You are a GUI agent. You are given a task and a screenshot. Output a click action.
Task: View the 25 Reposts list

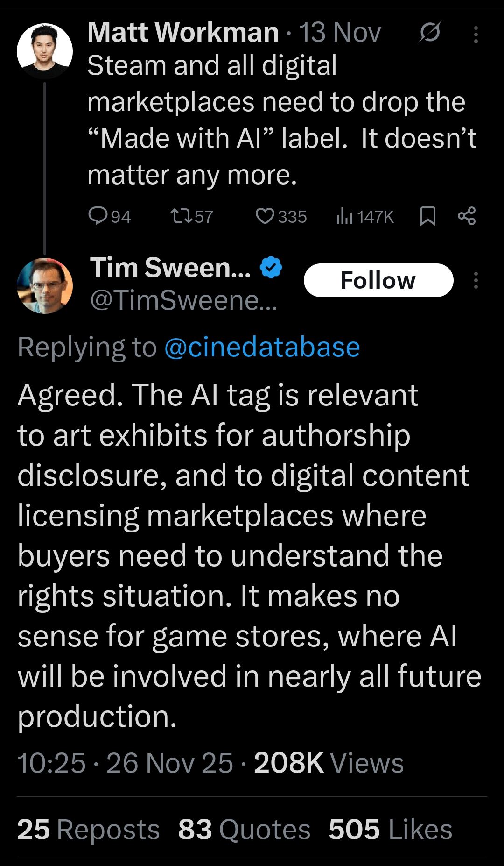pyautogui.click(x=88, y=830)
